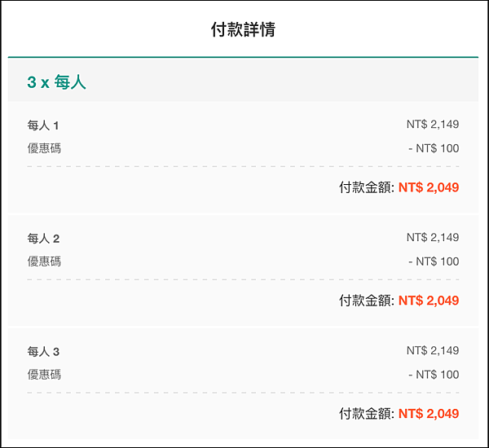Click the NT$ 2,149 price for 每人 1
Viewport: 489px width, 448px height.
pos(433,125)
